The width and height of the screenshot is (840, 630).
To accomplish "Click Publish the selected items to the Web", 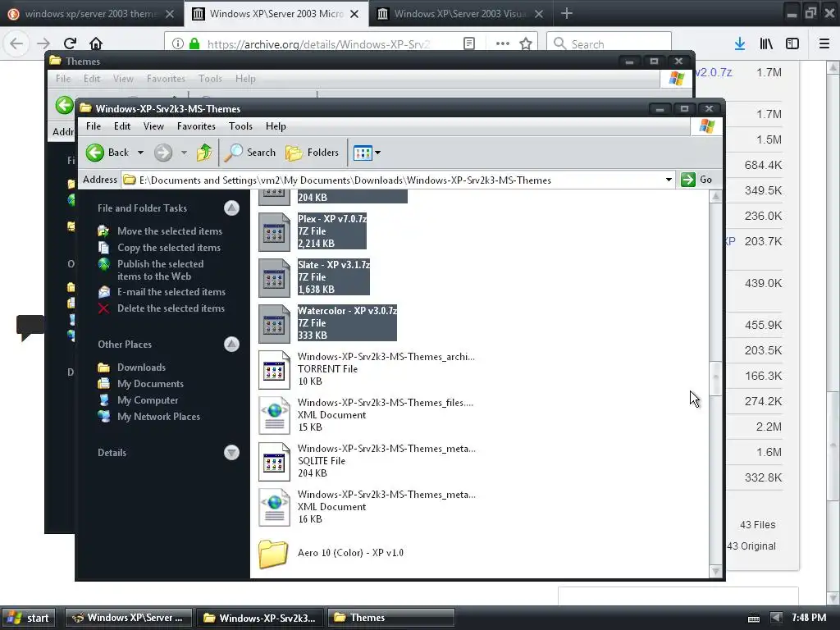I will click(160, 270).
